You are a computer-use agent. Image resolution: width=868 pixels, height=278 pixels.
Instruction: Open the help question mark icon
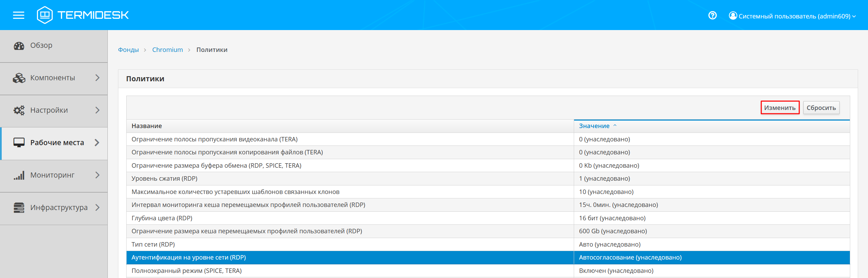(x=712, y=16)
